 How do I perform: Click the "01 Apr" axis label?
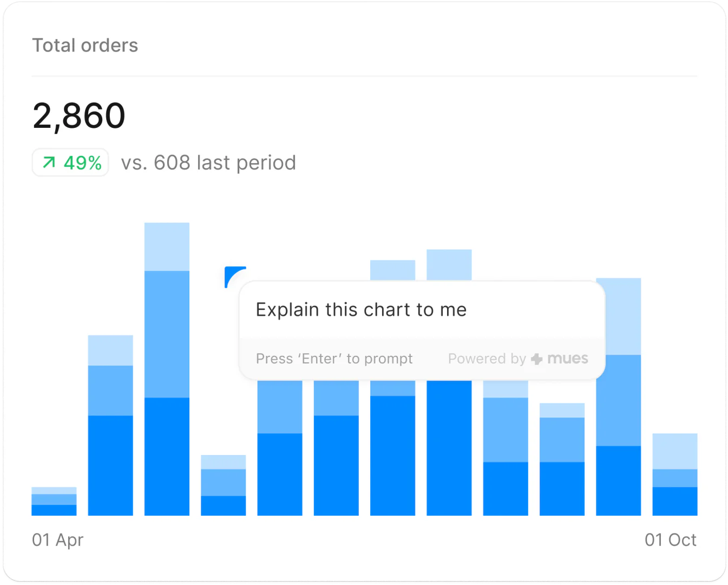[57, 540]
